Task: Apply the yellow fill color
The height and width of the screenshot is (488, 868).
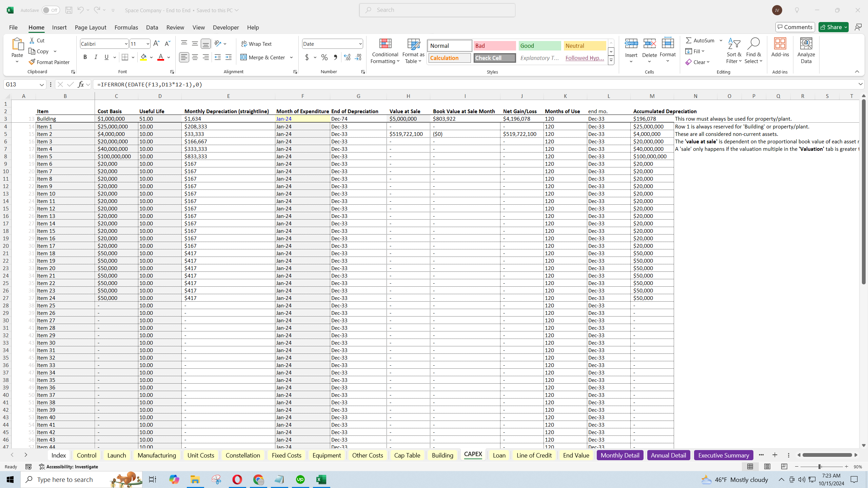Action: click(144, 57)
